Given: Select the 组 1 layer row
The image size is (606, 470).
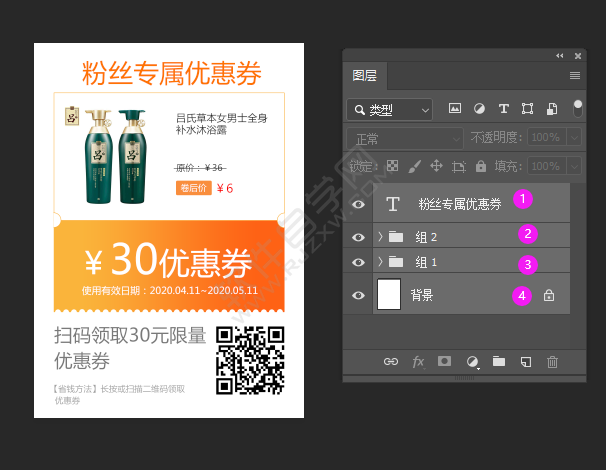Looking at the screenshot, I should click(471, 261).
